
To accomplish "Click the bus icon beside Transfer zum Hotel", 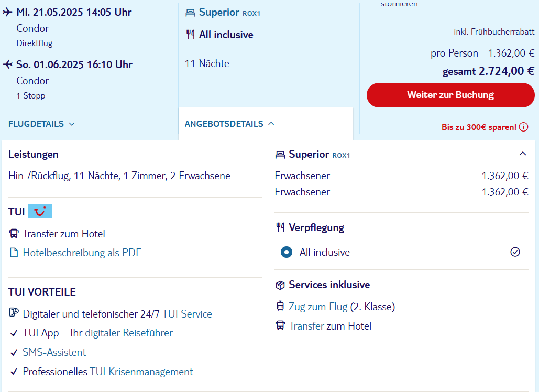I will click(14, 234).
